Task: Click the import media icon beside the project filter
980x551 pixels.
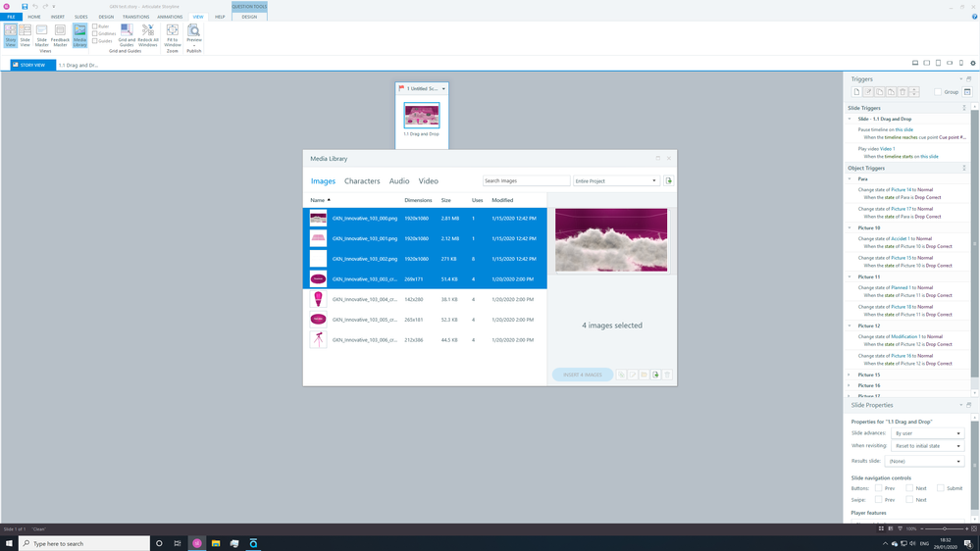Action: (x=668, y=180)
